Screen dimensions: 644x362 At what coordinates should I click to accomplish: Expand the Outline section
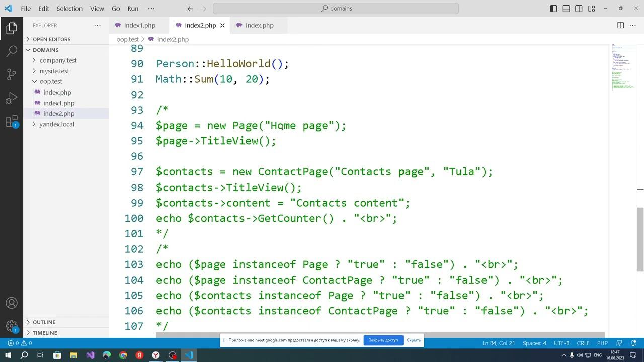tap(66, 322)
